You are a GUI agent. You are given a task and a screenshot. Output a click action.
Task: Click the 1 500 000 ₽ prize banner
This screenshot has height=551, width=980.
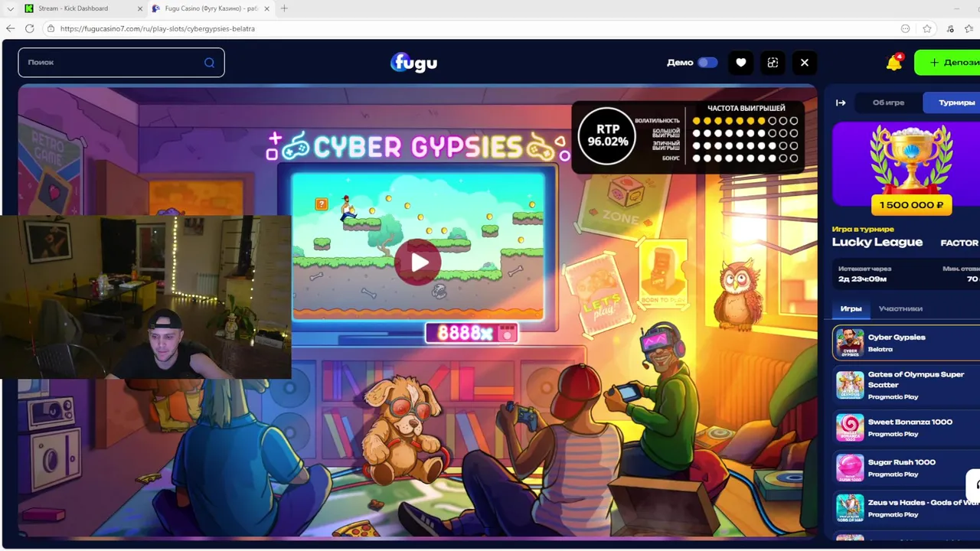[911, 204]
